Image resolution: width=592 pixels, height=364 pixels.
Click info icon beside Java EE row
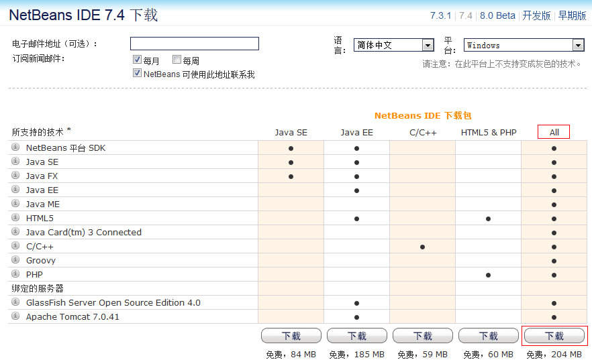(x=15, y=189)
